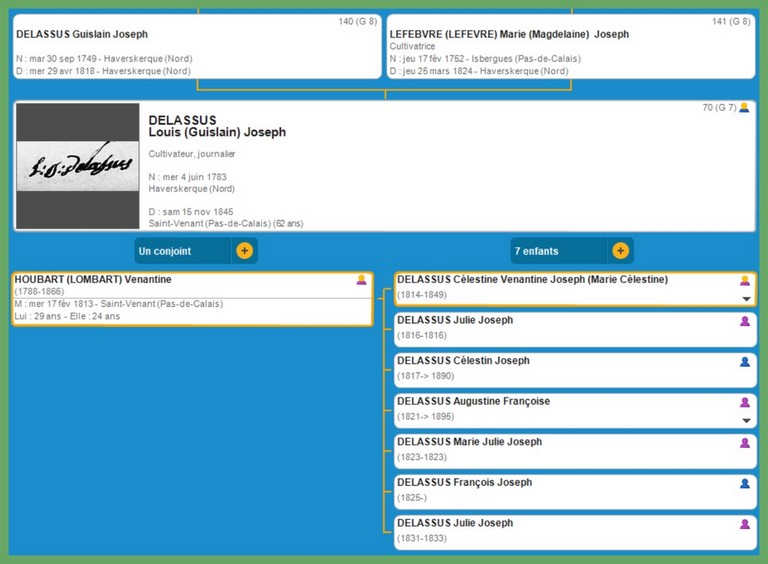Click person icon for Marie Julie Joseph

click(744, 443)
